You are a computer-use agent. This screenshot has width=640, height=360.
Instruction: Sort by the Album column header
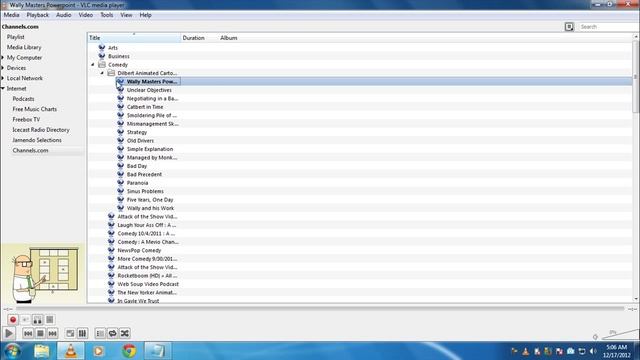[x=229, y=38]
